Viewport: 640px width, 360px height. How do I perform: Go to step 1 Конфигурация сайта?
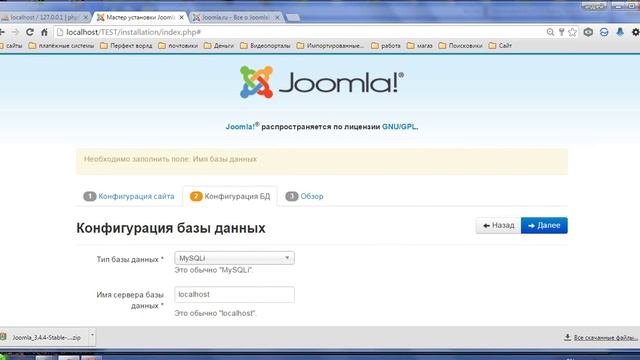coord(129,196)
